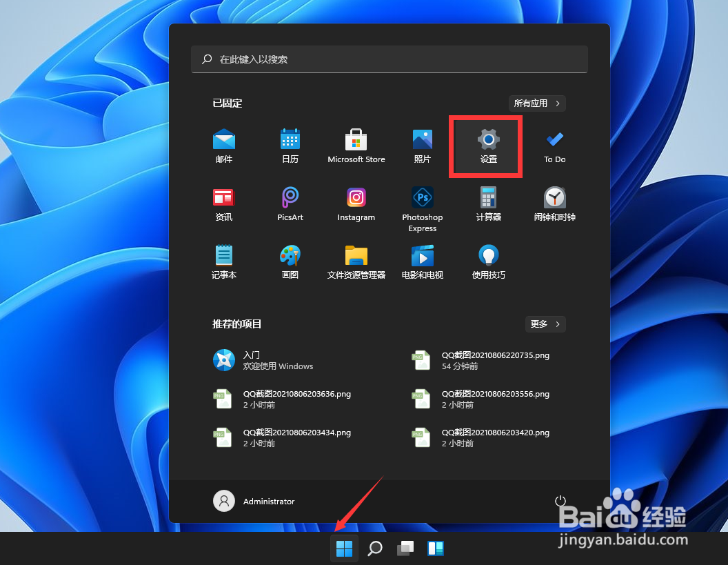The height and width of the screenshot is (565, 728).
Task: Open 设置 Settings gear icon
Action: point(488,146)
